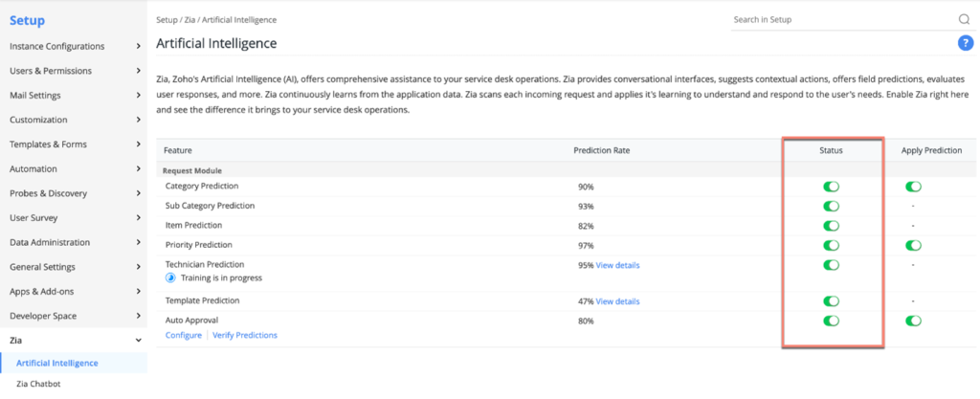The image size is (980, 399).
Task: Click Verify Predictions link
Action: point(245,335)
